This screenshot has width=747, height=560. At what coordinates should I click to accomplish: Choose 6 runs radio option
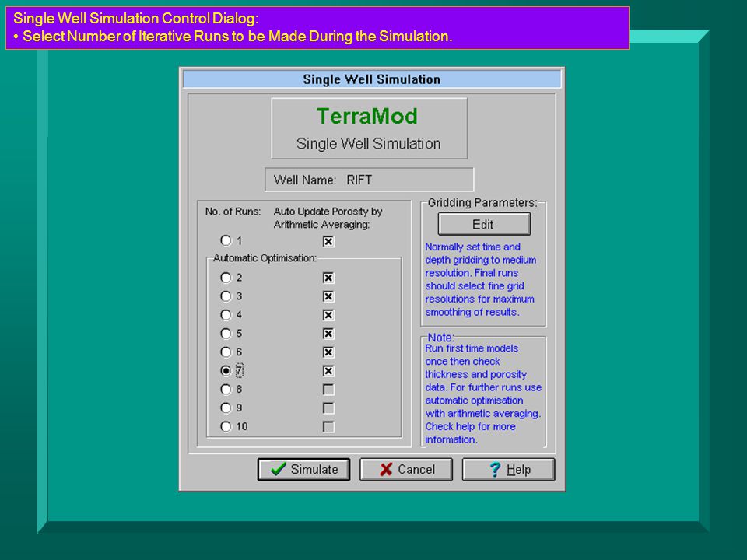(x=226, y=352)
